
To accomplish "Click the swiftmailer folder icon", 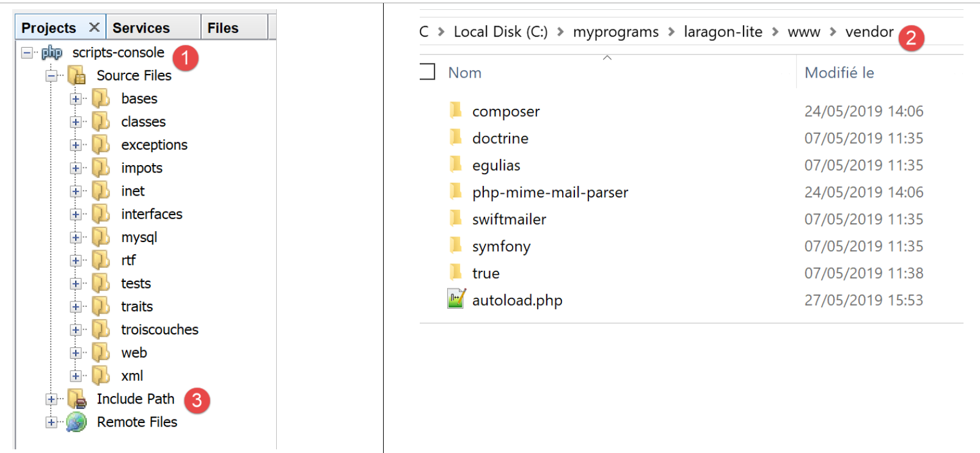I will pyautogui.click(x=456, y=218).
